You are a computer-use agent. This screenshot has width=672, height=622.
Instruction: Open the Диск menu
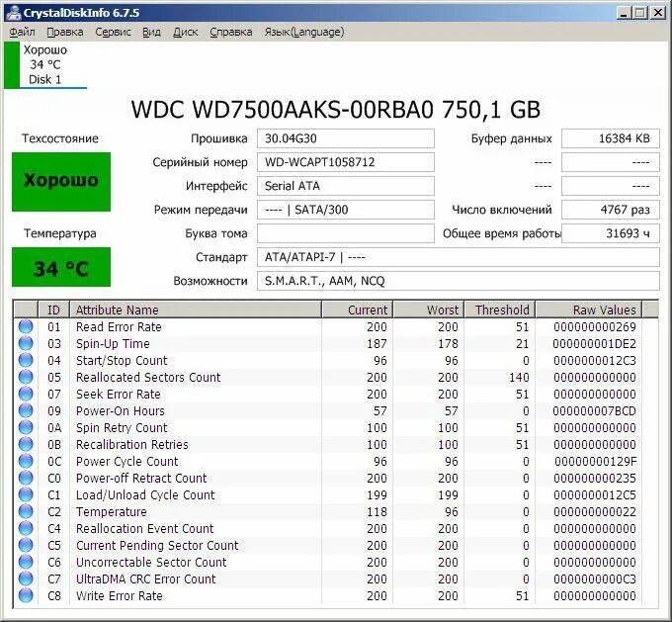(x=185, y=33)
